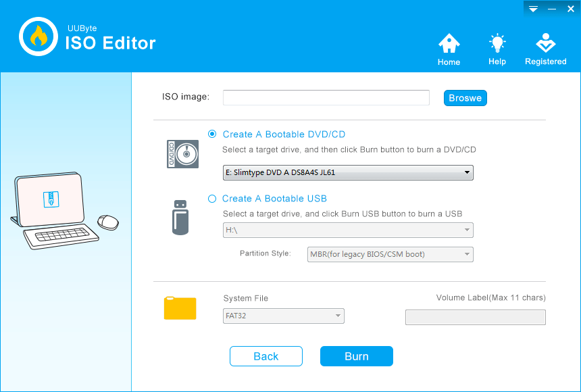581x392 pixels.
Task: Open the Partition Style MBR dropdown
Action: pos(390,254)
